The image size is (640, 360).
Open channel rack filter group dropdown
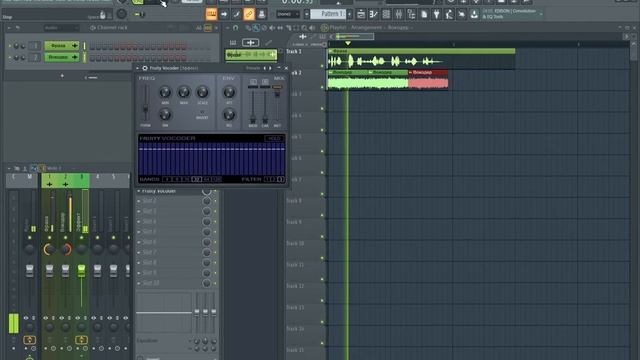[61, 28]
